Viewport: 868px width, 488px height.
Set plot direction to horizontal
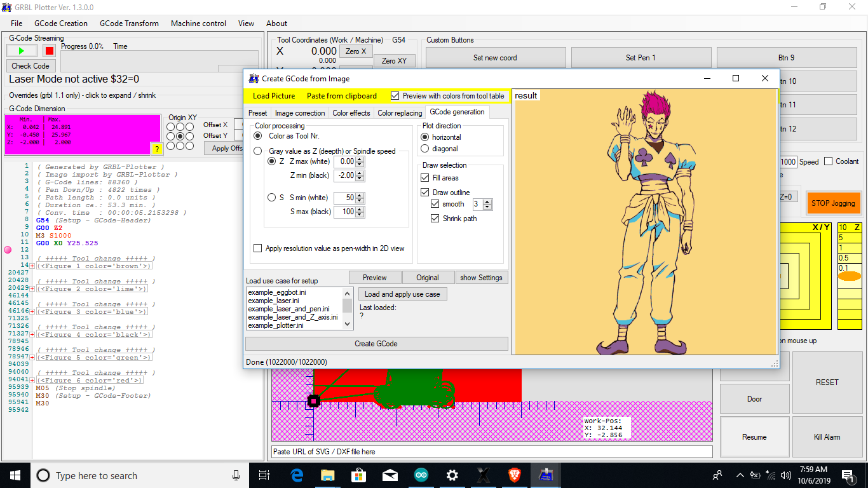coord(425,137)
